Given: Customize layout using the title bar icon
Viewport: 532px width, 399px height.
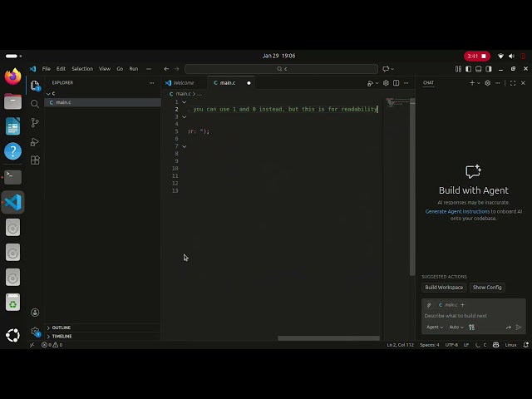Looking at the screenshot, I should coord(458,69).
